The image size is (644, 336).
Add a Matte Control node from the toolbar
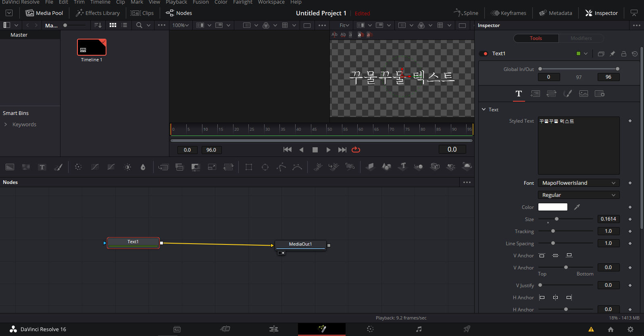(196, 167)
